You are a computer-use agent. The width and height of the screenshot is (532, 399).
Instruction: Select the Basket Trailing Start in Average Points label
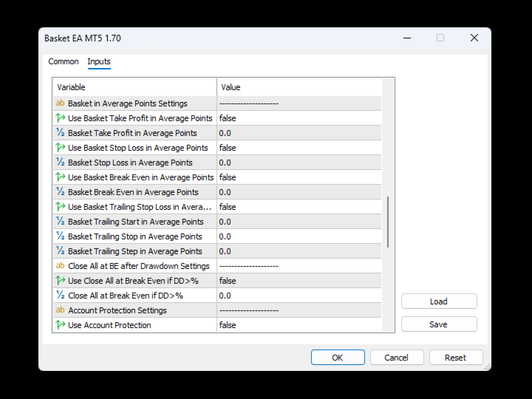click(x=136, y=222)
